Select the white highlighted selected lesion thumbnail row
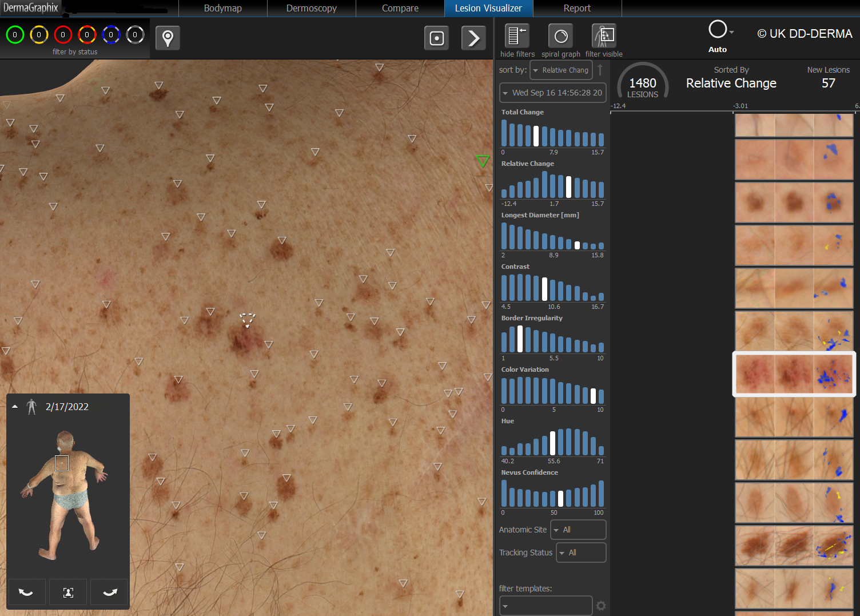The image size is (860, 616). click(794, 374)
